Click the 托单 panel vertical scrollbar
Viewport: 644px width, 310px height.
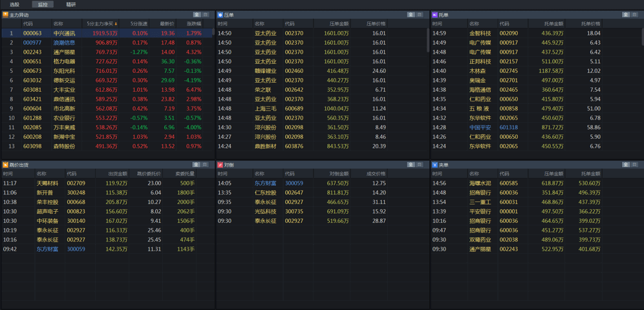pyautogui.click(x=643, y=36)
